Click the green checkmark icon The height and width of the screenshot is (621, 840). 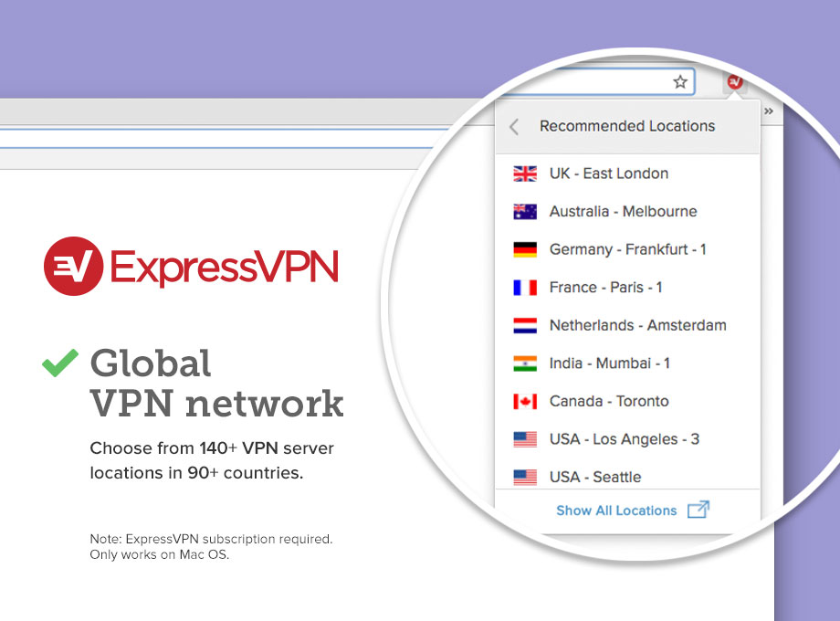[60, 363]
